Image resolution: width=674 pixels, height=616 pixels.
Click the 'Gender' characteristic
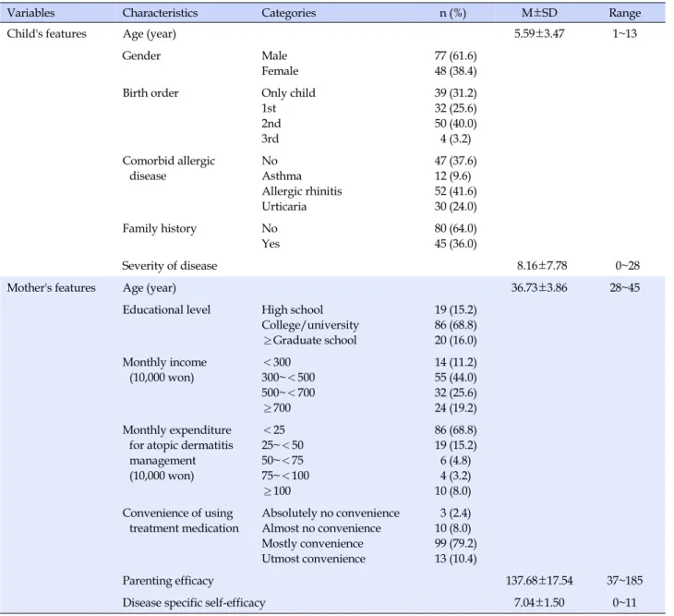tap(141, 55)
